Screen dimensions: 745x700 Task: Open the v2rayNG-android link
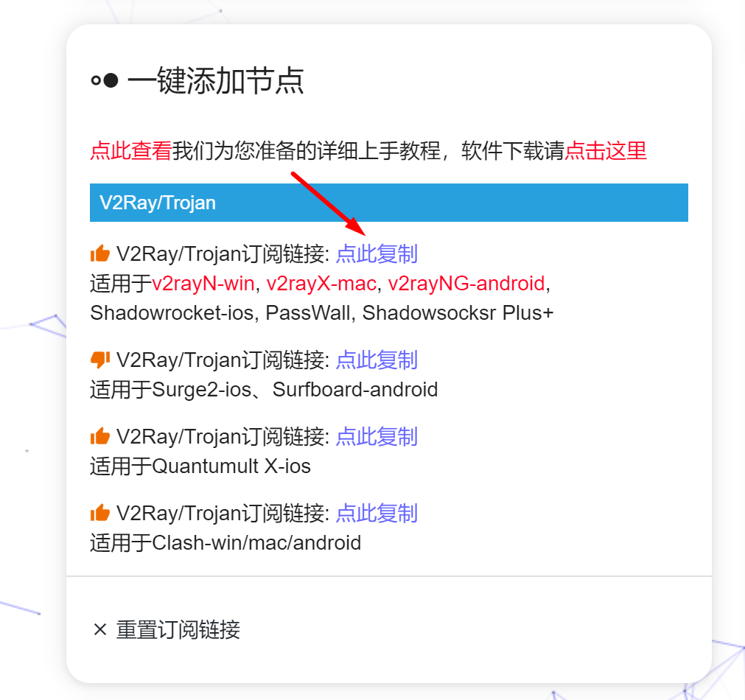point(466,284)
